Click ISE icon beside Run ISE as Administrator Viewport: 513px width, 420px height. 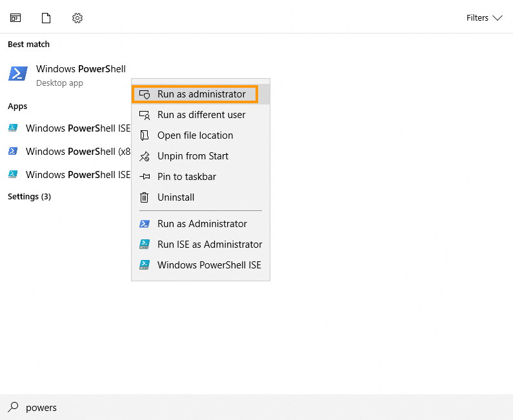(145, 245)
